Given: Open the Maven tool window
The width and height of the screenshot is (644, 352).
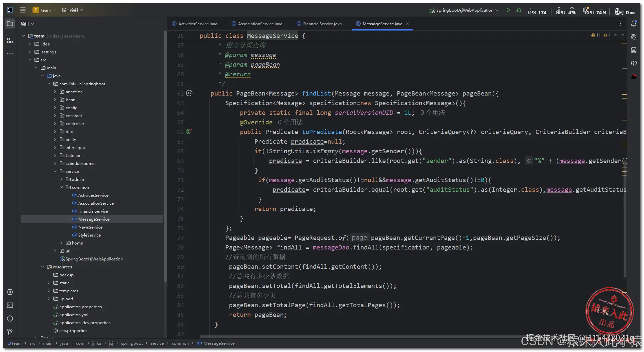Looking at the screenshot, I should (634, 63).
